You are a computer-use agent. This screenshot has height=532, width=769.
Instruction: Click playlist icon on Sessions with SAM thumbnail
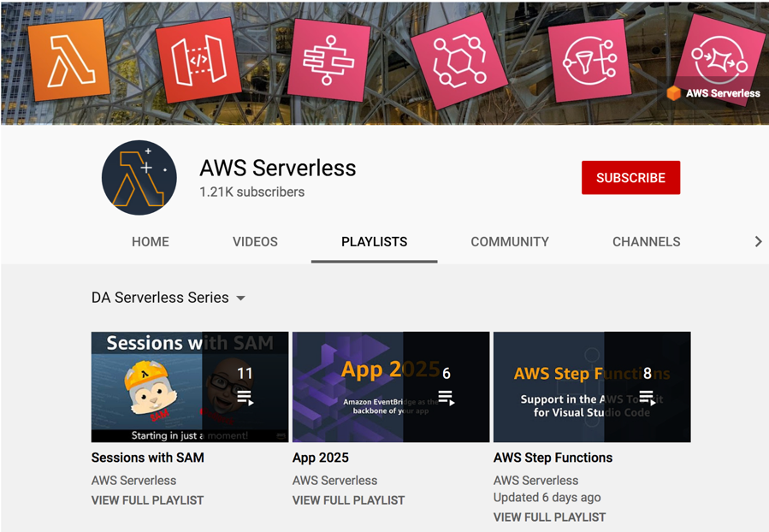click(245, 398)
